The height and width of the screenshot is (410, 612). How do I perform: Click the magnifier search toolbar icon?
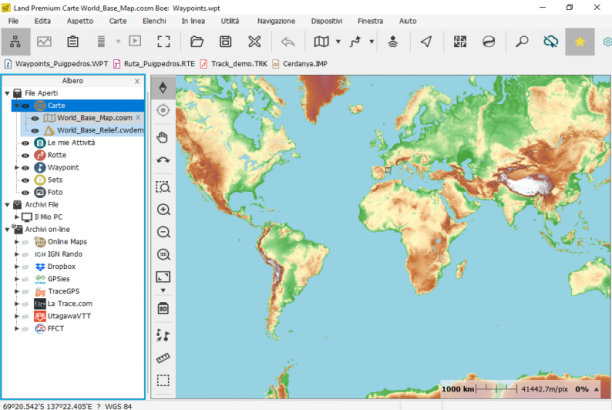pyautogui.click(x=522, y=41)
